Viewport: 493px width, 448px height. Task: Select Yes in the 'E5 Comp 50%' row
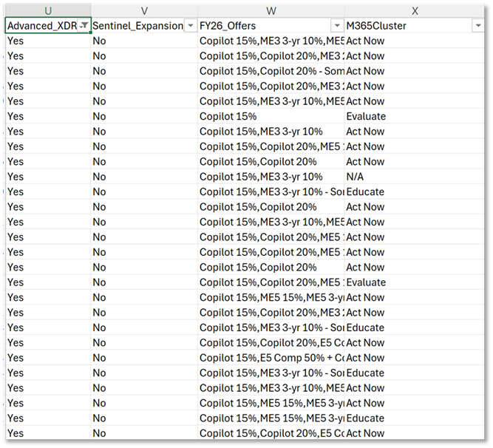pos(48,358)
